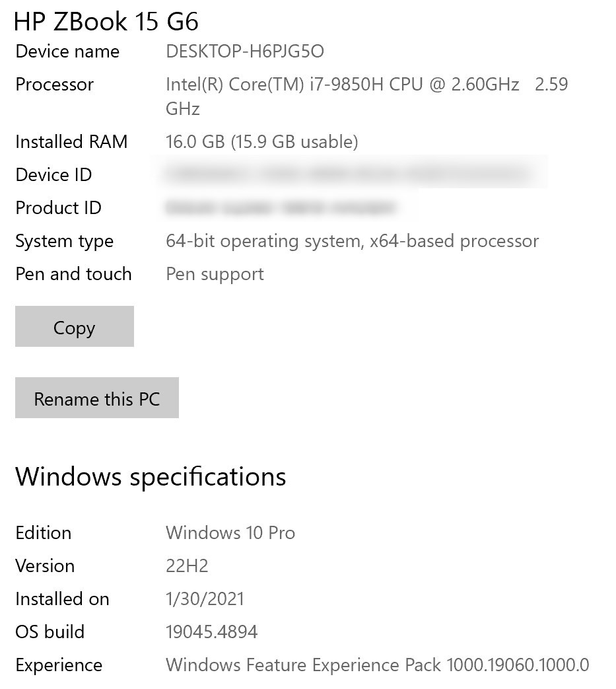
Task: Click the Copy button
Action: pos(74,326)
